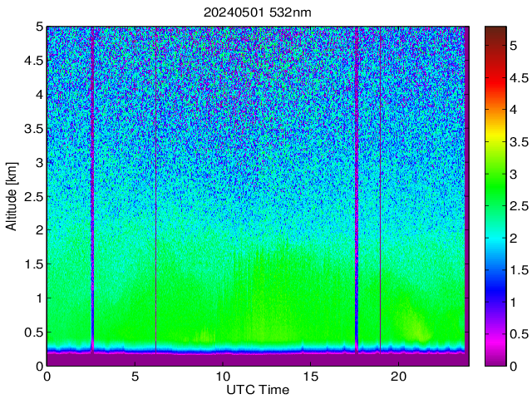Select the color scale bar beside the plot
The width and height of the screenshot is (532, 399).
[x=495, y=196]
